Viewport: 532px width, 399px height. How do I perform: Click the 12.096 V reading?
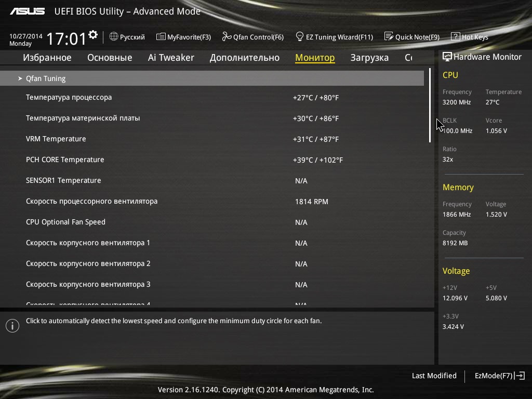pyautogui.click(x=455, y=298)
